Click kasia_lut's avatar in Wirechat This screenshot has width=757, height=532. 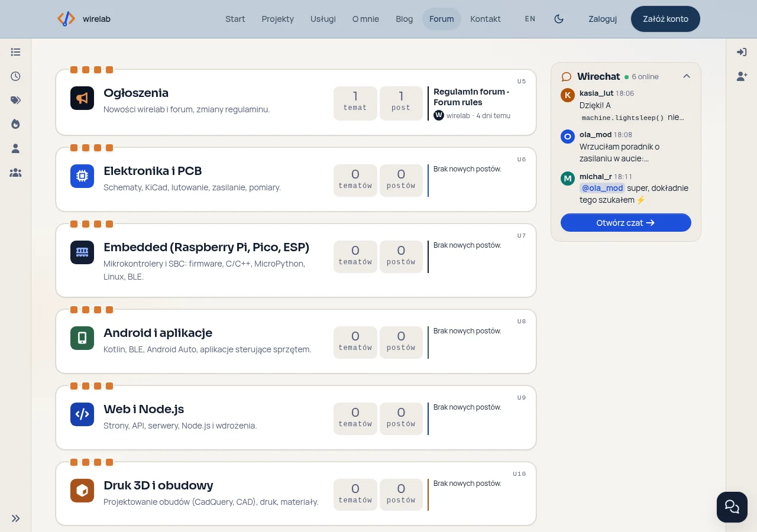(x=568, y=95)
